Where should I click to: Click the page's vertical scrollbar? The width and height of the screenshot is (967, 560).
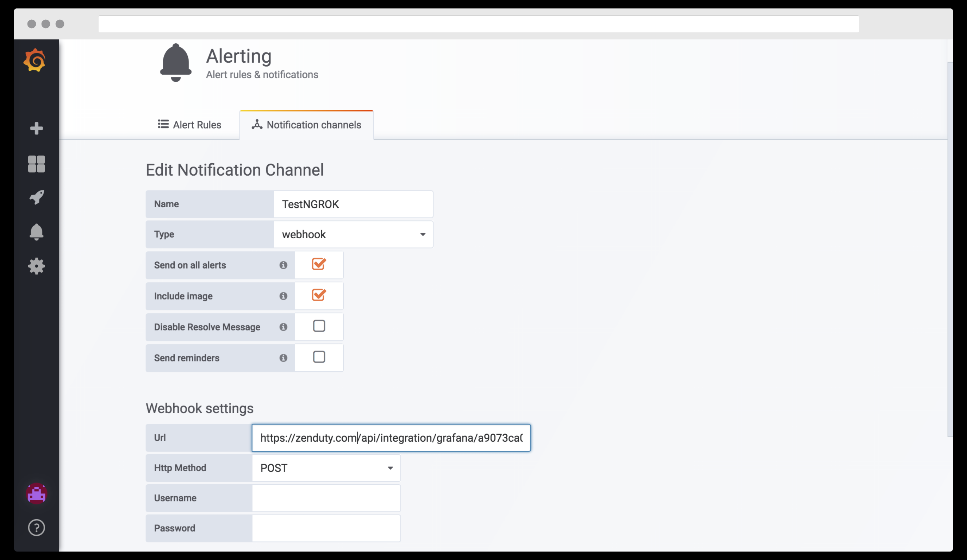[x=949, y=249]
